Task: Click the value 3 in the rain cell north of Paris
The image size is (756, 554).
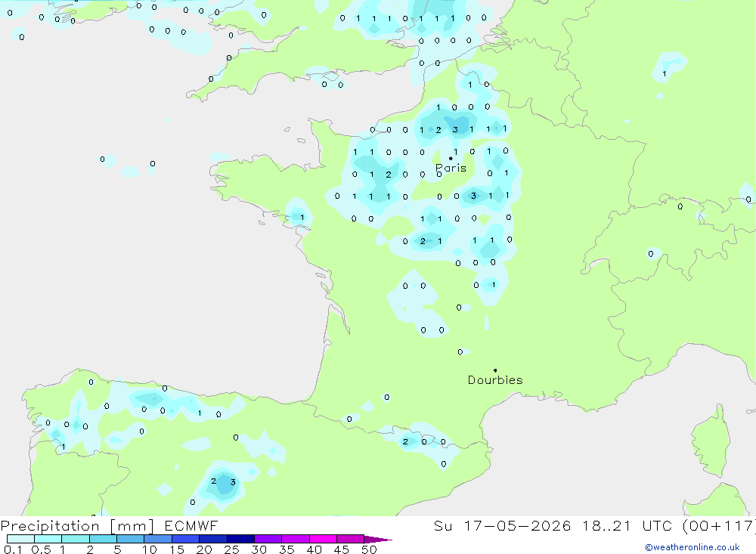Action: [455, 130]
